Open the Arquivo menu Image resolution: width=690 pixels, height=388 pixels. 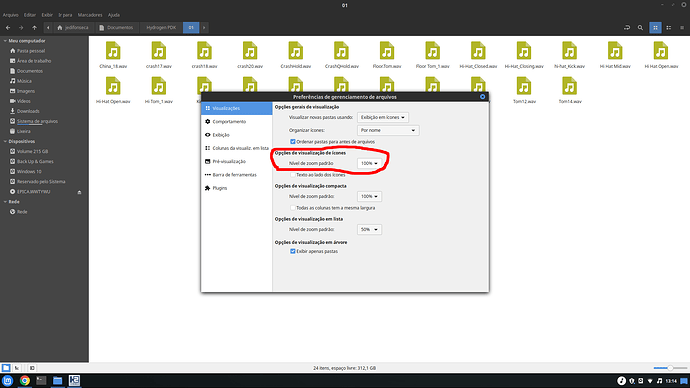point(11,15)
